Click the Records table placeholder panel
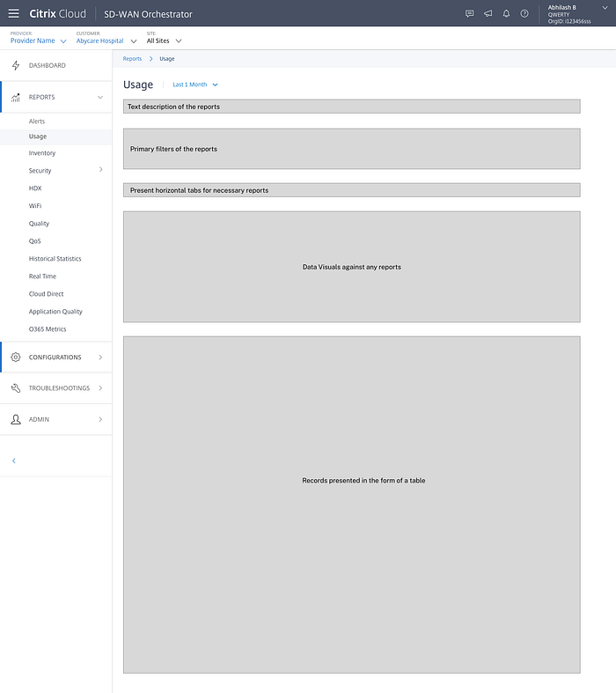This screenshot has height=693, width=616. pos(351,505)
